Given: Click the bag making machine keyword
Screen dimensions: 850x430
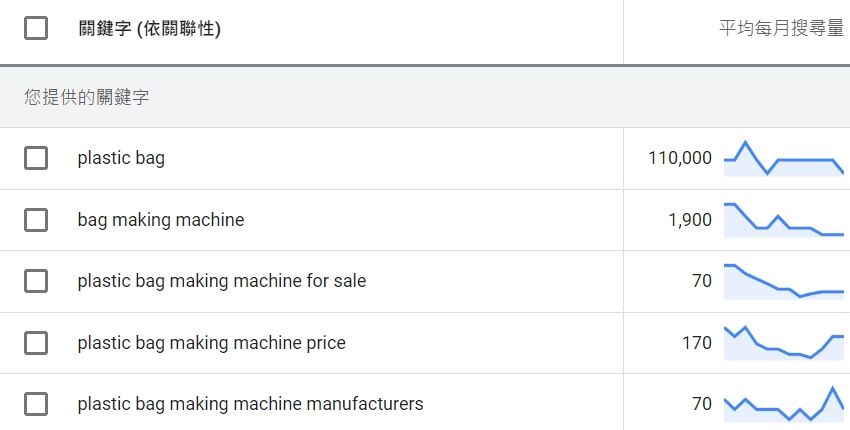Looking at the screenshot, I should point(161,220).
